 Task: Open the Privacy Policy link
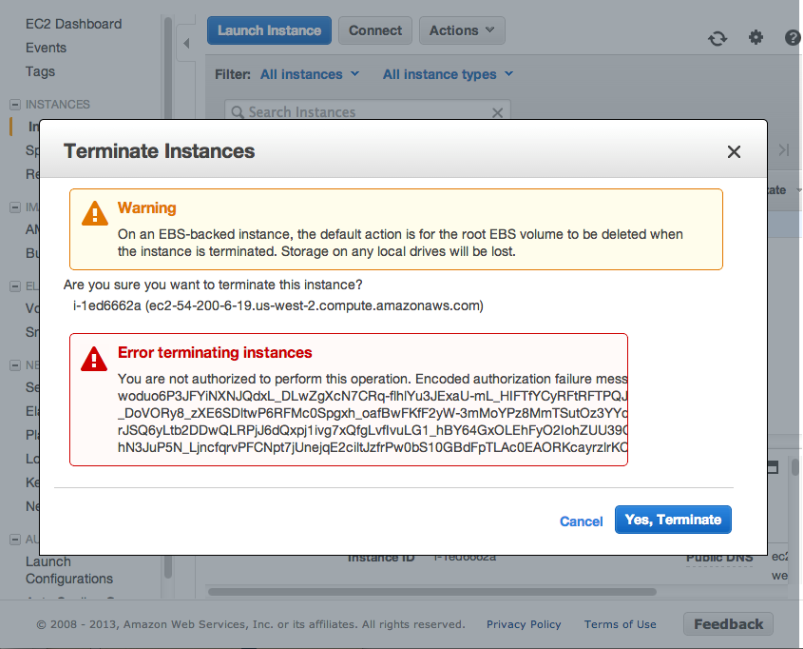point(524,624)
